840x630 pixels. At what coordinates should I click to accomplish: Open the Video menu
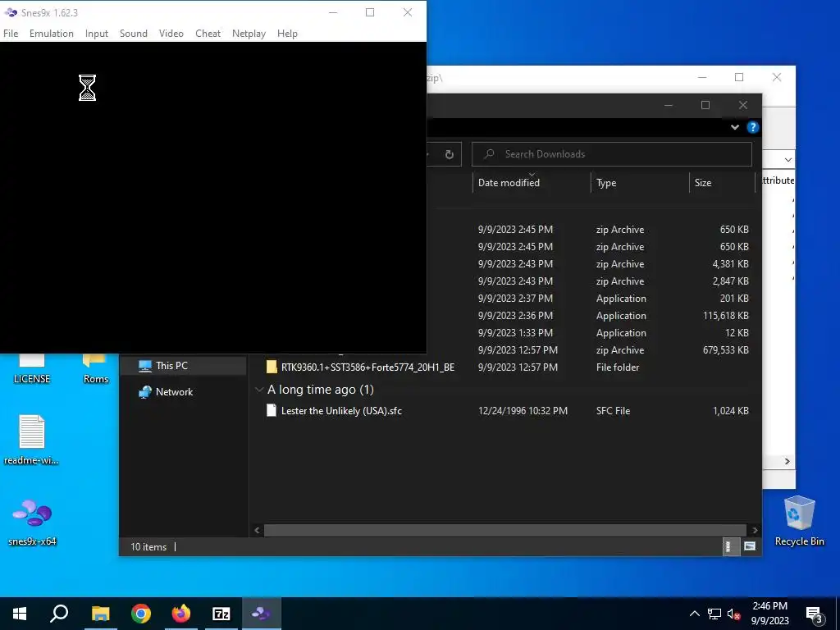click(171, 33)
